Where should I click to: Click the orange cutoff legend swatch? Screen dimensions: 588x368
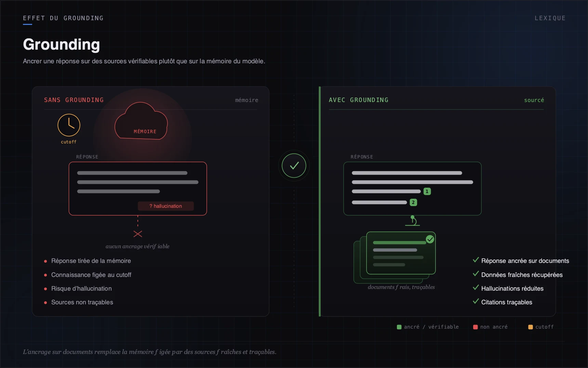point(531,327)
